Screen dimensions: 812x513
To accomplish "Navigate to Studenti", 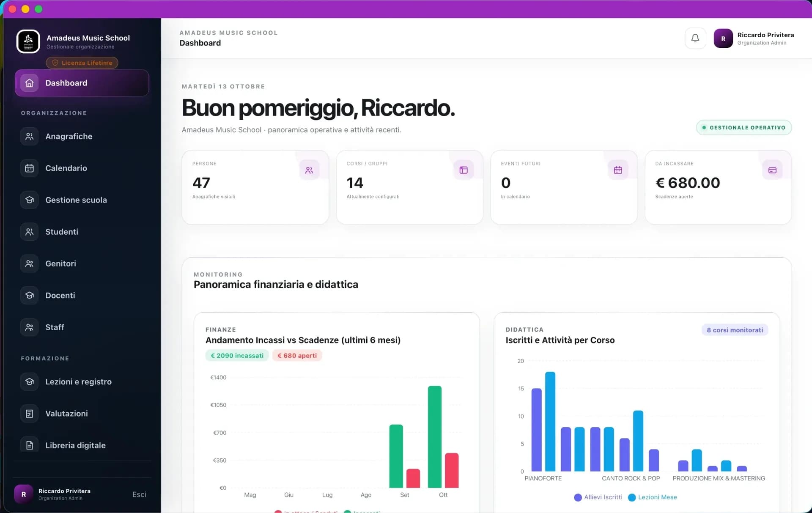I will (x=82, y=232).
